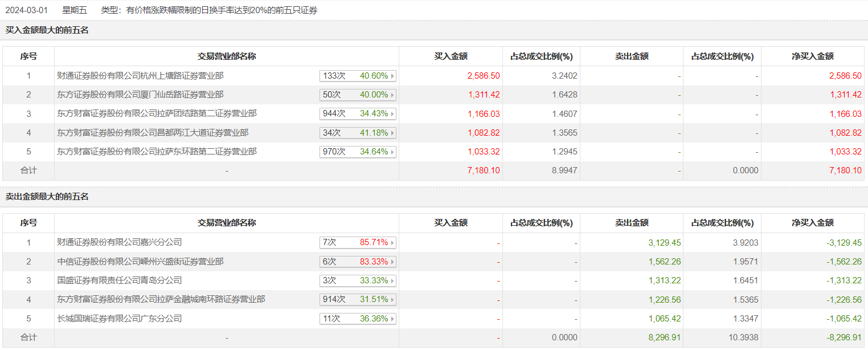Open 东方财富证券拉萨东环路第二证券营业部 link
This screenshot has width=868, height=350.
pyautogui.click(x=157, y=152)
